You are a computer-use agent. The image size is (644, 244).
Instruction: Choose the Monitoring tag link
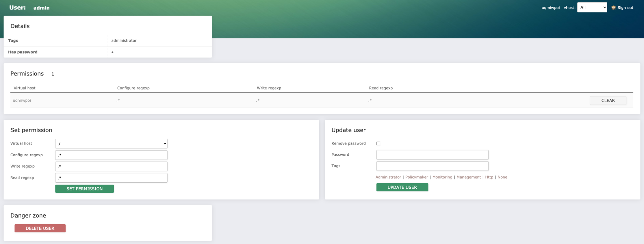(442, 177)
